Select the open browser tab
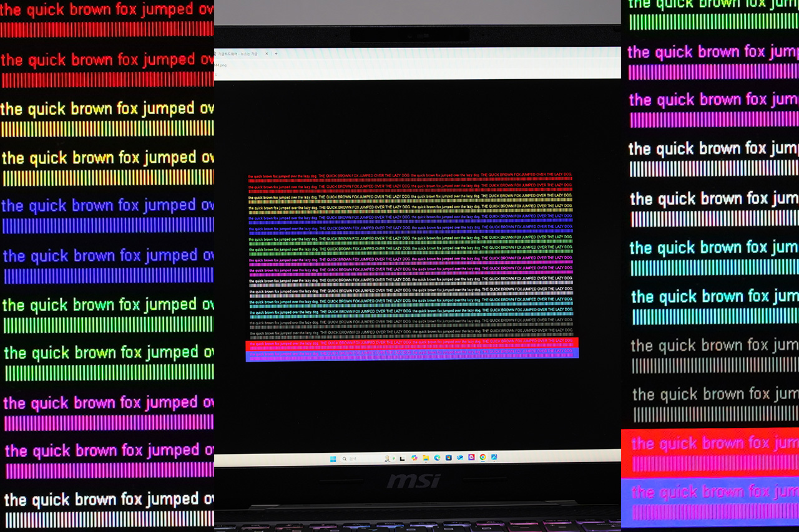This screenshot has width=799, height=532. 237,54
